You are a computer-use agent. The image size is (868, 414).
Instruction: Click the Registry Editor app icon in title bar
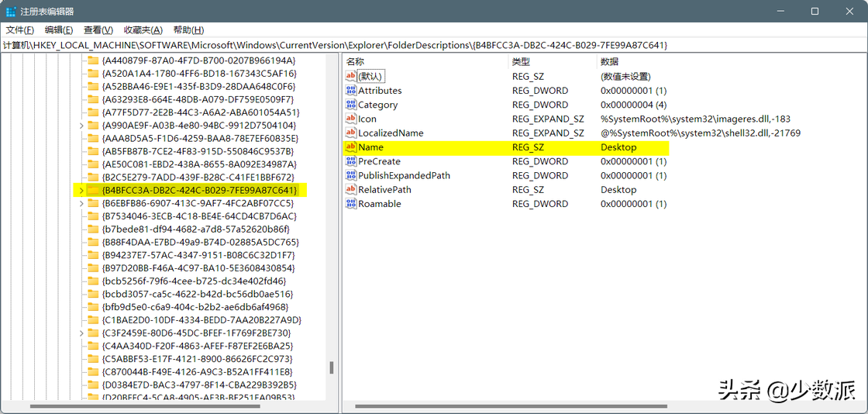(x=11, y=11)
